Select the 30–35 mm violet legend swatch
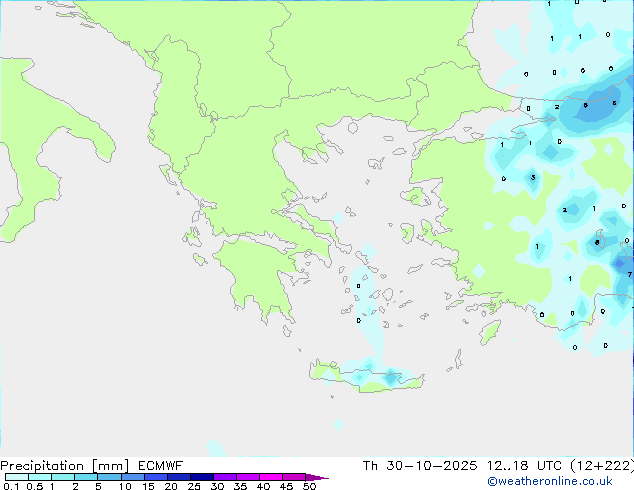 point(225,477)
